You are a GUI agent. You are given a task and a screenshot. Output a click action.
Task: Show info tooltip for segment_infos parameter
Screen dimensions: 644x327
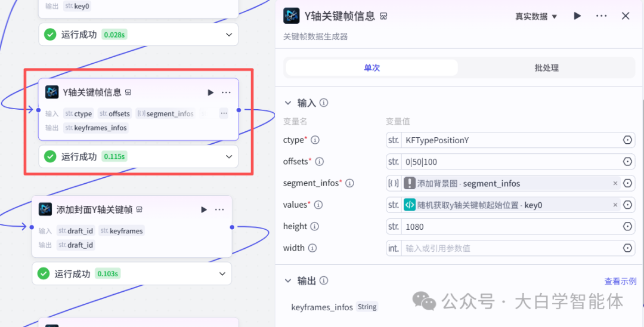coord(349,183)
